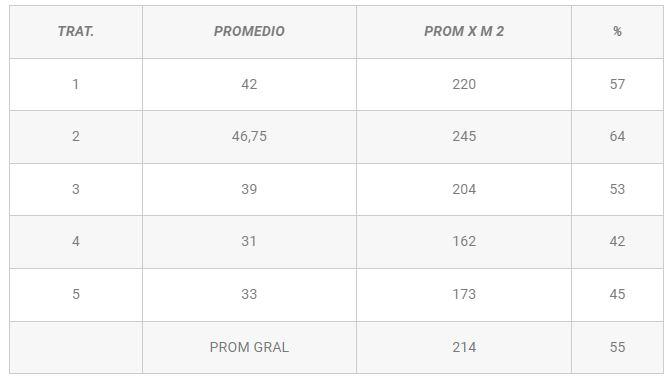Click the TRAT. column header
671x381 pixels.
pyautogui.click(x=76, y=32)
